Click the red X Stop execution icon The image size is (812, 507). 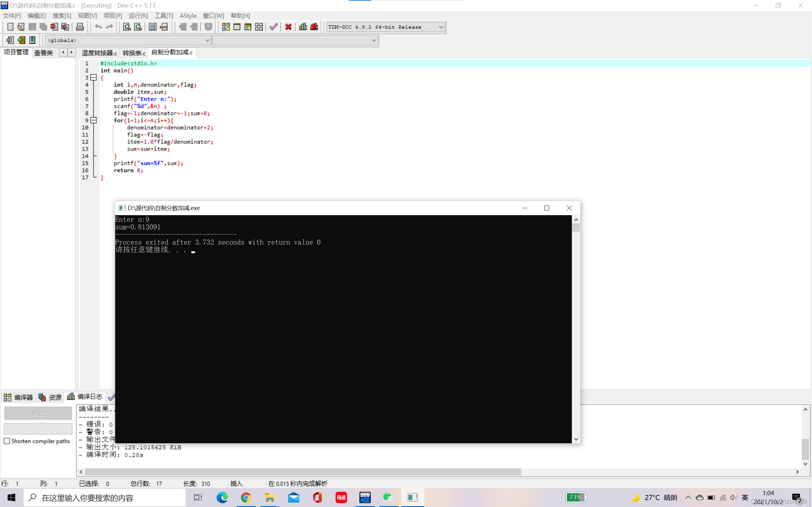coord(288,27)
